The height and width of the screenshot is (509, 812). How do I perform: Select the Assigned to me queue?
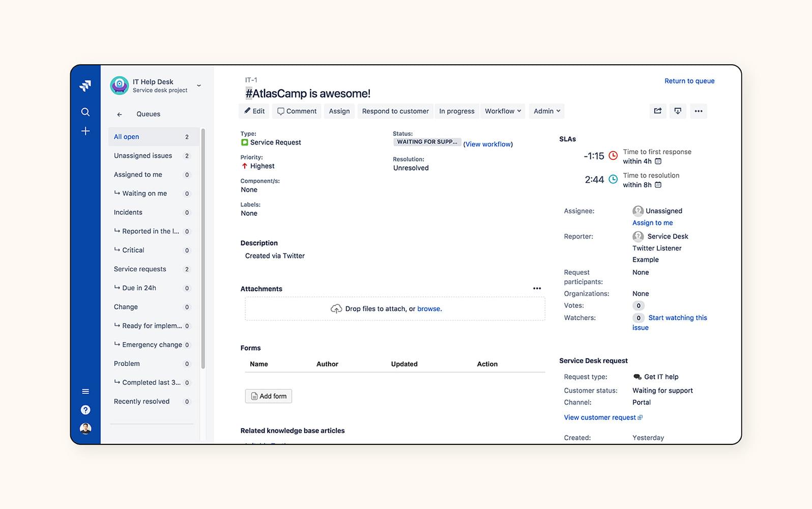(x=154, y=175)
